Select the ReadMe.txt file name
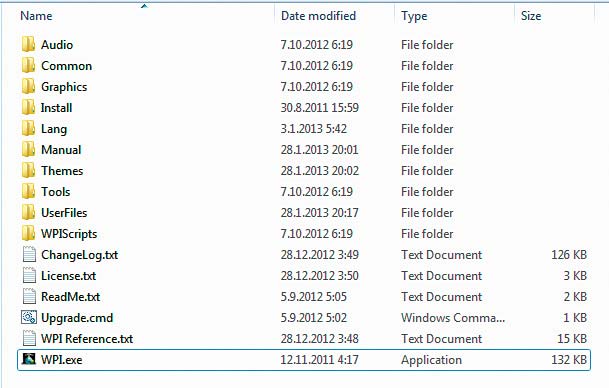Viewport: 609px width, 388px height. tap(70, 297)
